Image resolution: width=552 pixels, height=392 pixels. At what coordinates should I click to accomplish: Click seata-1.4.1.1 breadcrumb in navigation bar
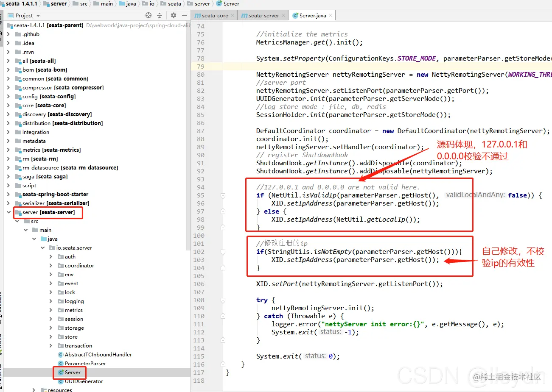(x=21, y=3)
